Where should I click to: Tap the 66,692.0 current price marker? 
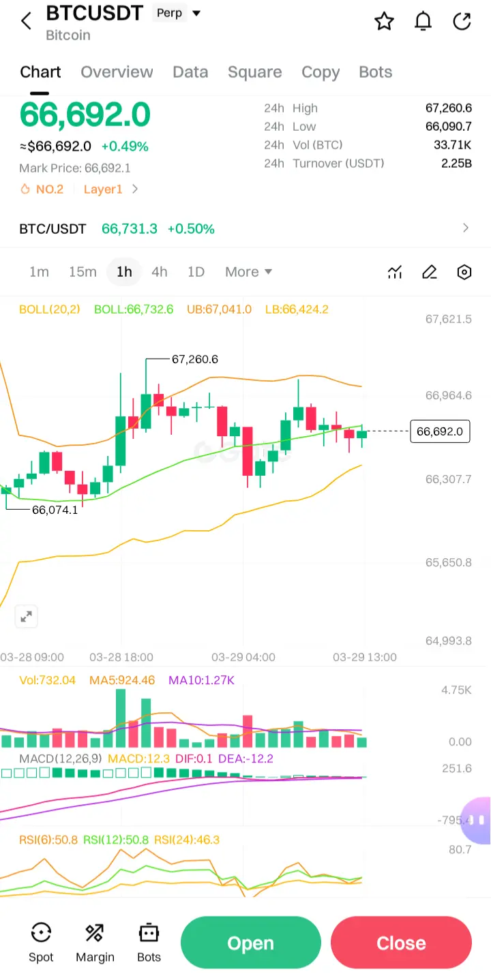[x=440, y=431]
